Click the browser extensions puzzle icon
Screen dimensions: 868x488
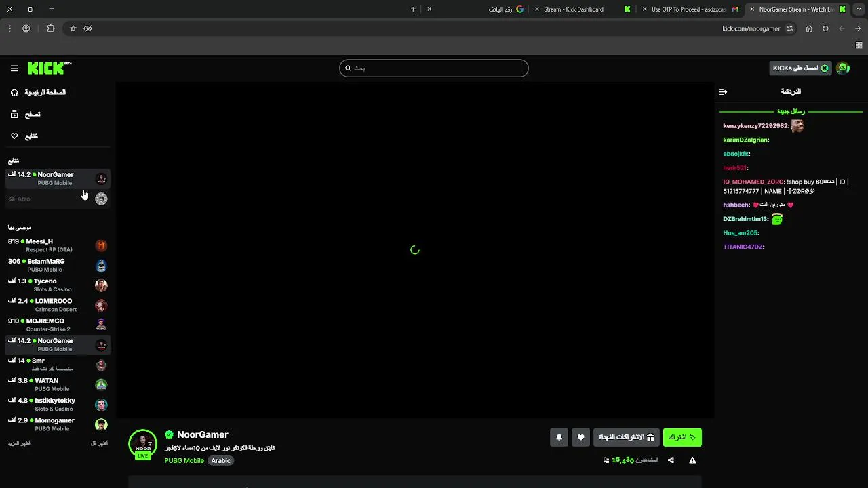(x=51, y=28)
